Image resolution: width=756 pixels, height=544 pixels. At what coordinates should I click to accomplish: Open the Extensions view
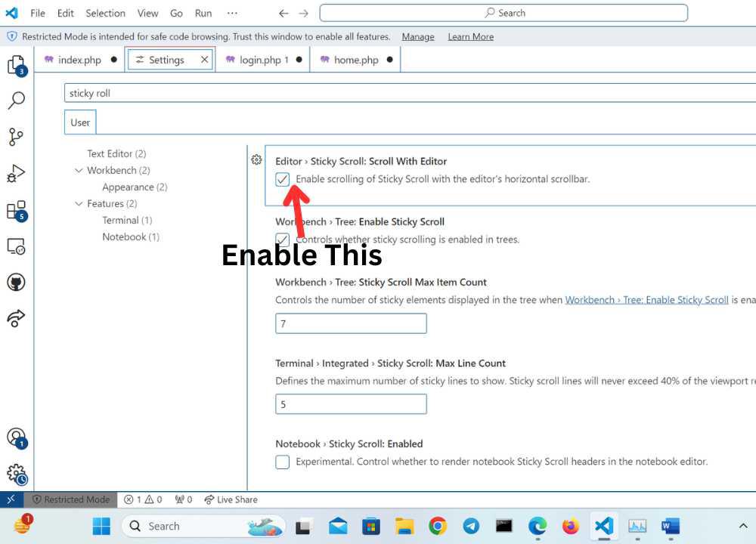coord(17,209)
